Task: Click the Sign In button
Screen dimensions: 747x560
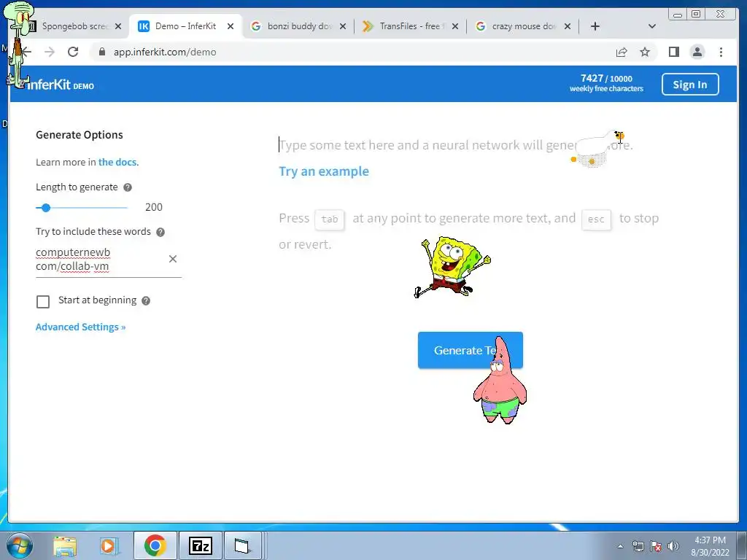Action: click(690, 85)
